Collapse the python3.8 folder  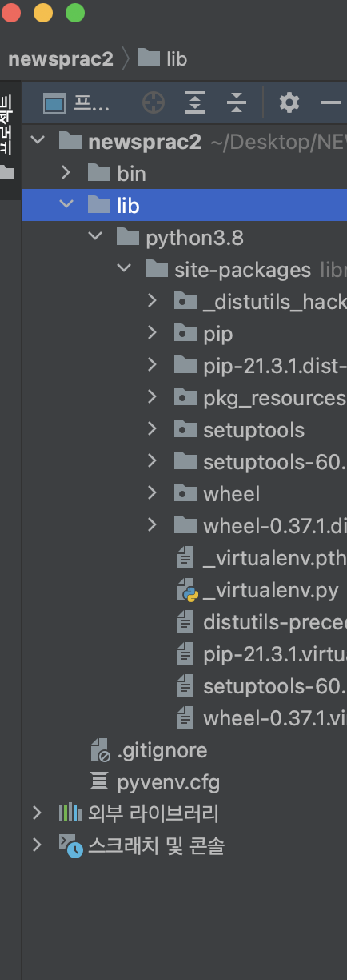click(x=95, y=237)
